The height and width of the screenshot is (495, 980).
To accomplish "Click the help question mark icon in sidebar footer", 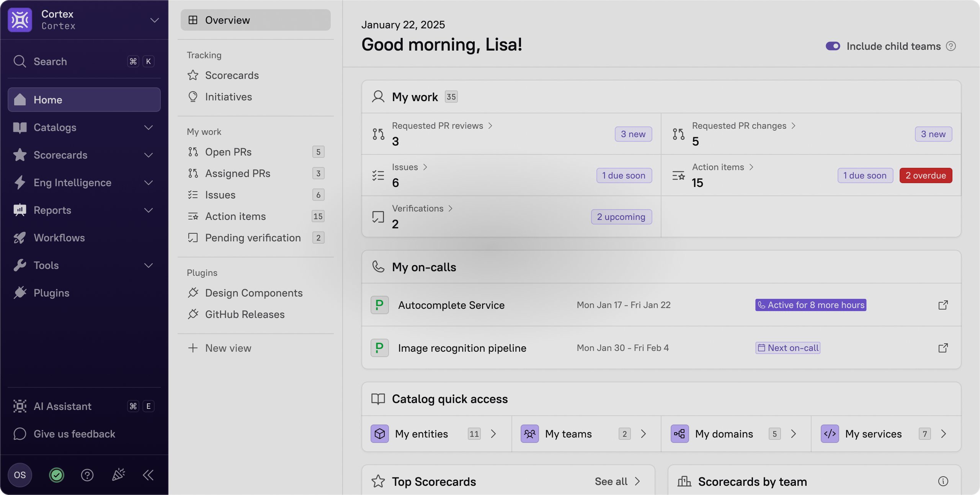I will [87, 475].
